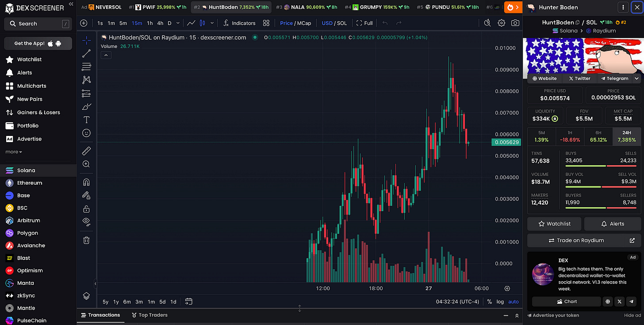
Task: Select the 5m timeframe
Action: coord(123,23)
